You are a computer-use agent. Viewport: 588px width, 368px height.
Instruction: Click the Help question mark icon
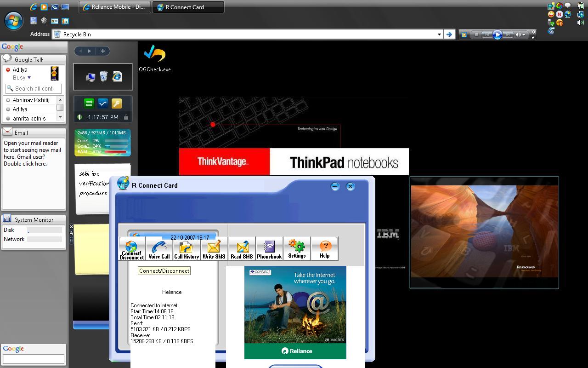pyautogui.click(x=324, y=249)
